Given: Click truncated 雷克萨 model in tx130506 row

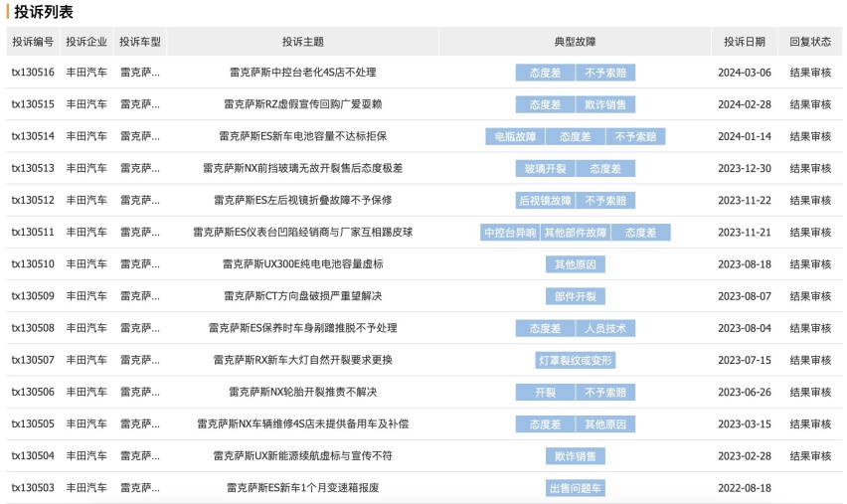Looking at the screenshot, I should tap(140, 392).
